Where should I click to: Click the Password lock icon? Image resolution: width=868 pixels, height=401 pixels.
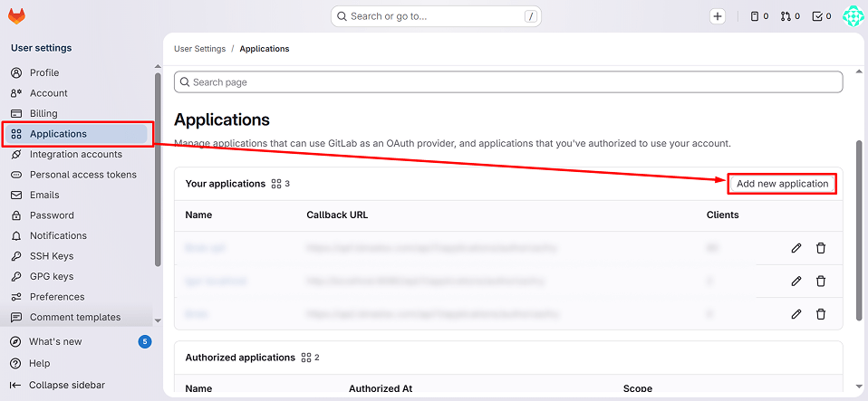tap(16, 215)
